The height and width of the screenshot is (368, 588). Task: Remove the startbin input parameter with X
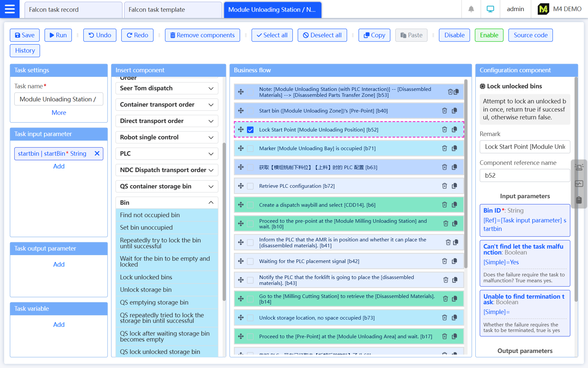point(97,153)
